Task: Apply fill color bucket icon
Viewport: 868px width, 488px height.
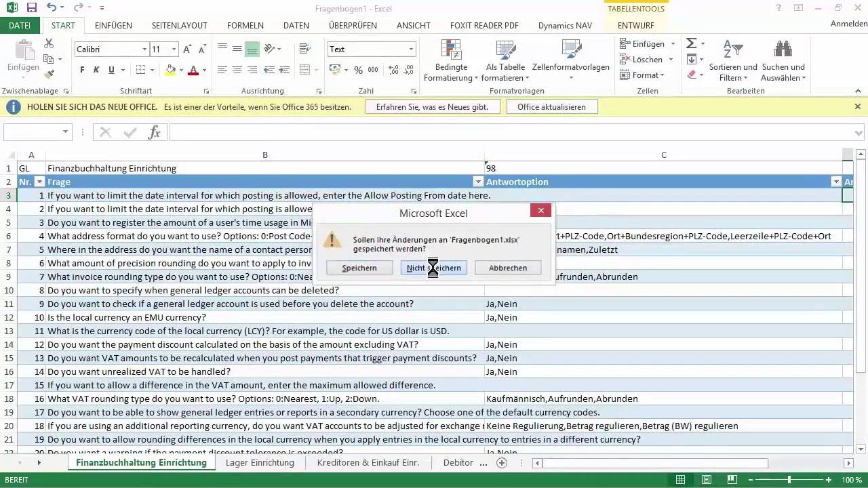Action: (x=170, y=70)
